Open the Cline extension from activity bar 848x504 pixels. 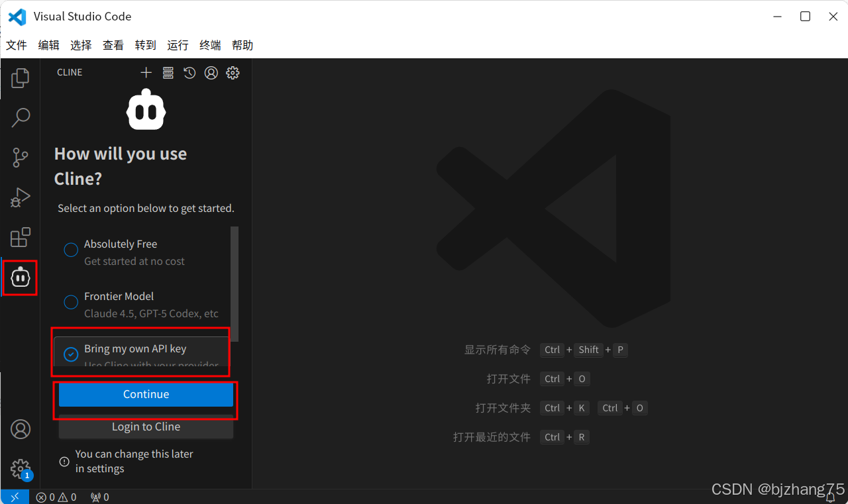click(20, 277)
